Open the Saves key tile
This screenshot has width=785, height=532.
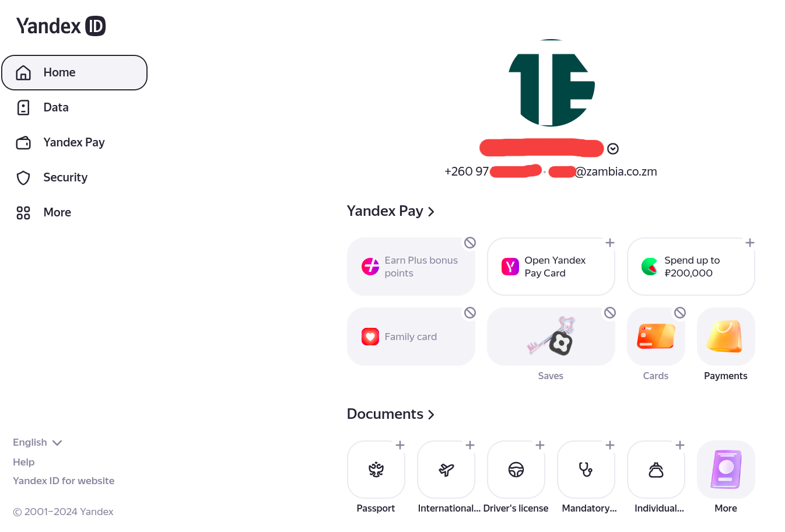pos(551,337)
